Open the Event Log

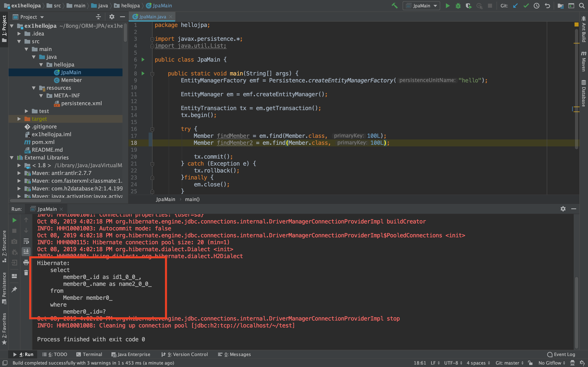561,354
